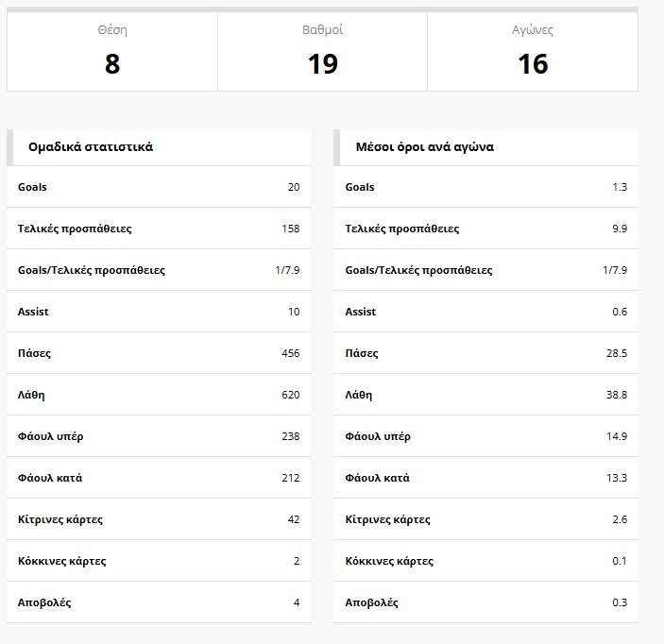Screen dimensions: 664x644
Task: Click the Assist row showing 10
Action: pos(159,312)
